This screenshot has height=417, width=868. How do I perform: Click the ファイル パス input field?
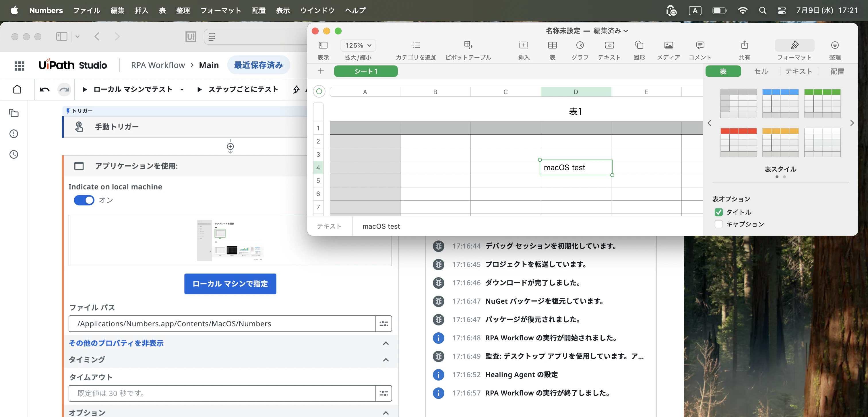(222, 323)
